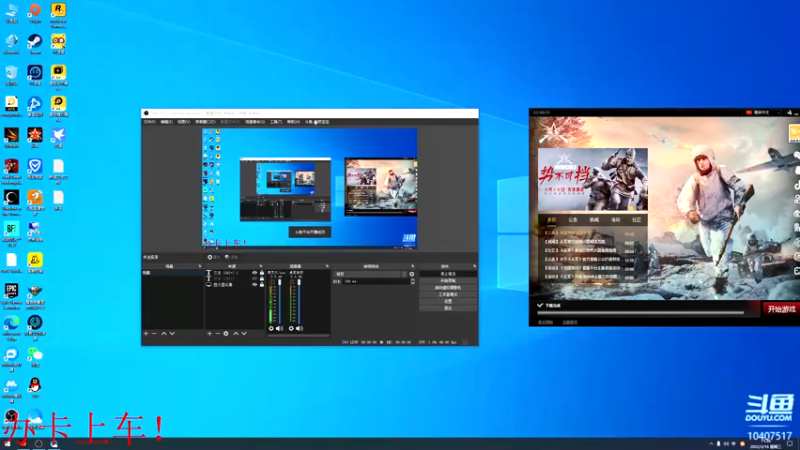This screenshot has height=450, width=800.
Task: Pop out scene transitions dock icon
Action: [413, 266]
